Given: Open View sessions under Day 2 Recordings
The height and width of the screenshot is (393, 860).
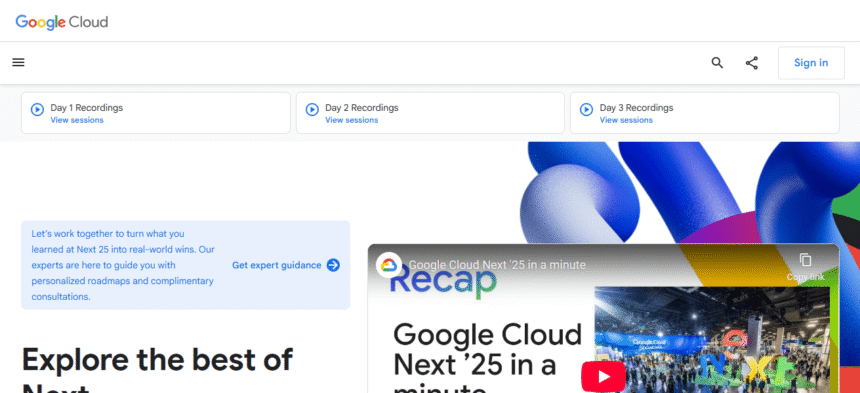Looking at the screenshot, I should [351, 120].
